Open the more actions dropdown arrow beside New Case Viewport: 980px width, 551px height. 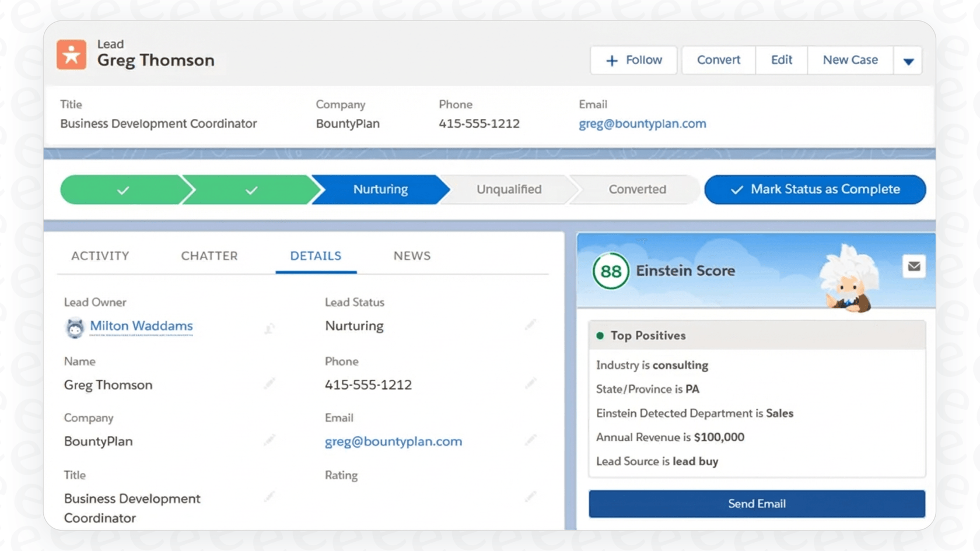908,60
